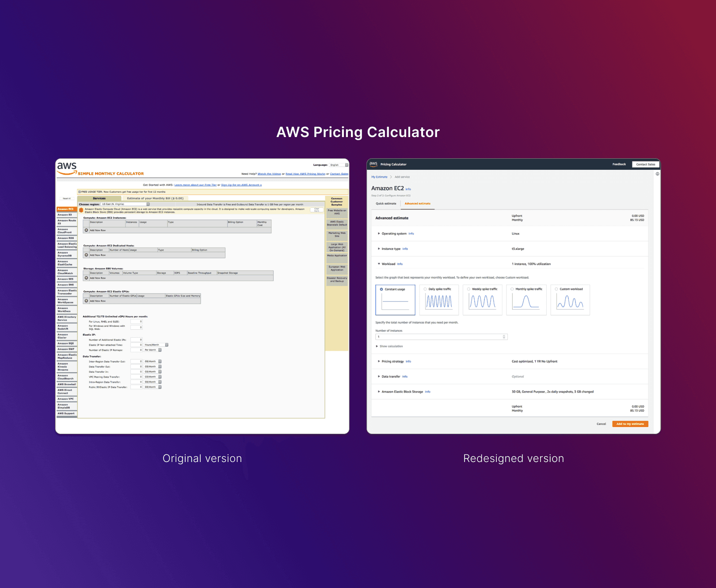Select the Daily spike traffic radio option
The height and width of the screenshot is (588, 716).
(x=425, y=289)
